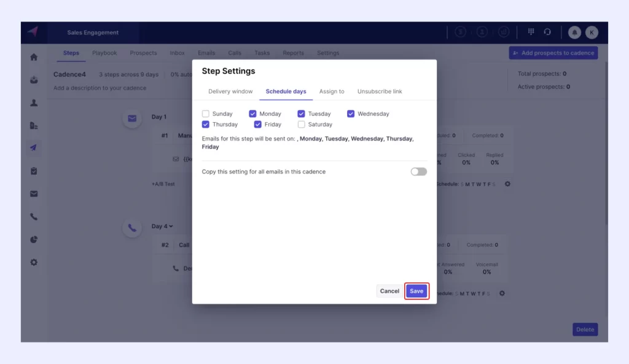The width and height of the screenshot is (629, 364).
Task: Click the Save button
Action: point(416,290)
